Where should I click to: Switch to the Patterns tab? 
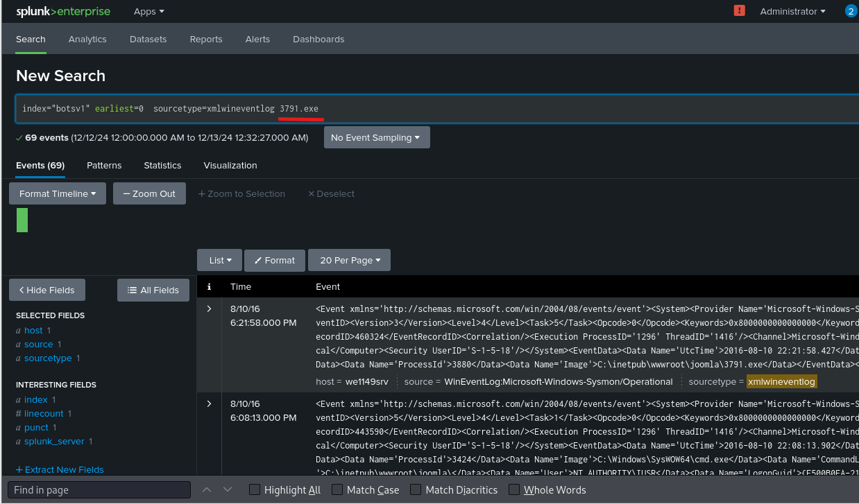pyautogui.click(x=104, y=165)
